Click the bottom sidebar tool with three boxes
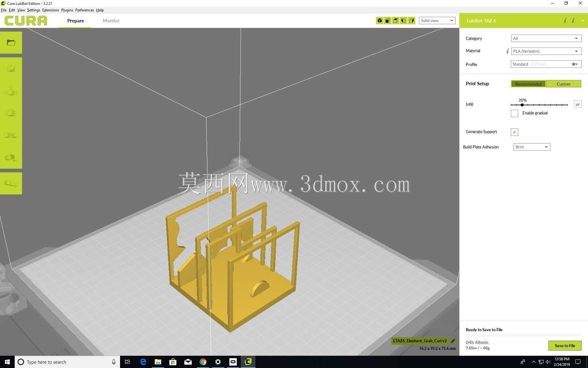The image size is (588, 368). coord(11,183)
